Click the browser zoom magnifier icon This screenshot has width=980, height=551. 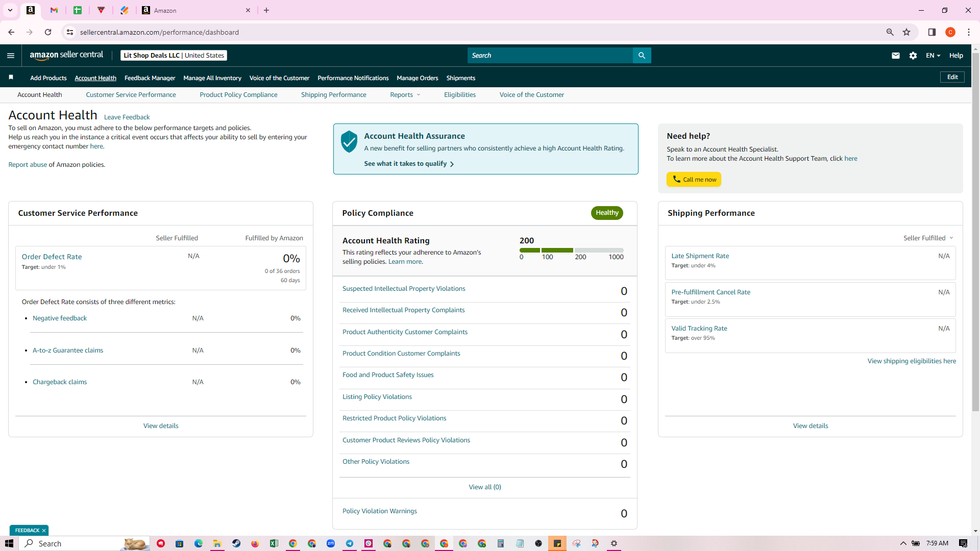tap(890, 32)
